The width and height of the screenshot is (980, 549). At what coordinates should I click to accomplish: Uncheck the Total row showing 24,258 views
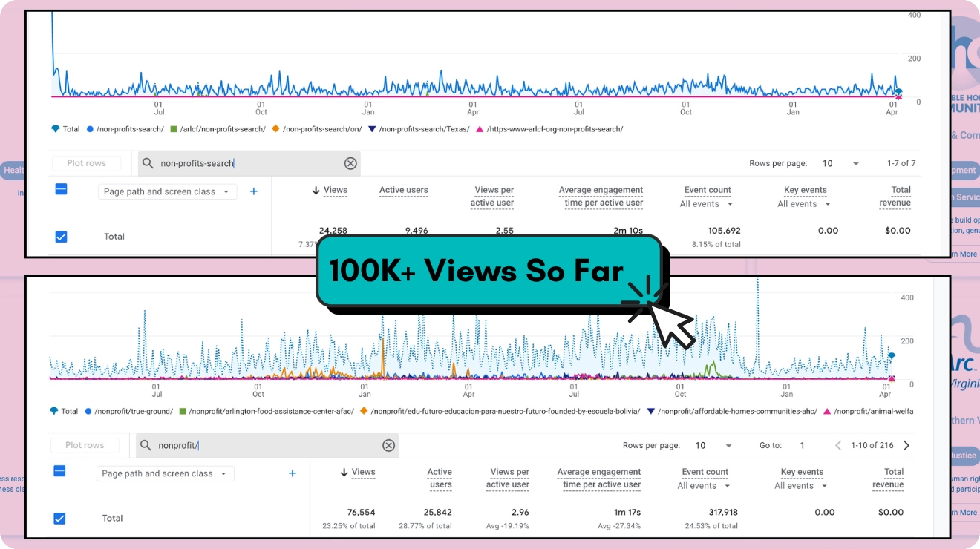(x=62, y=237)
